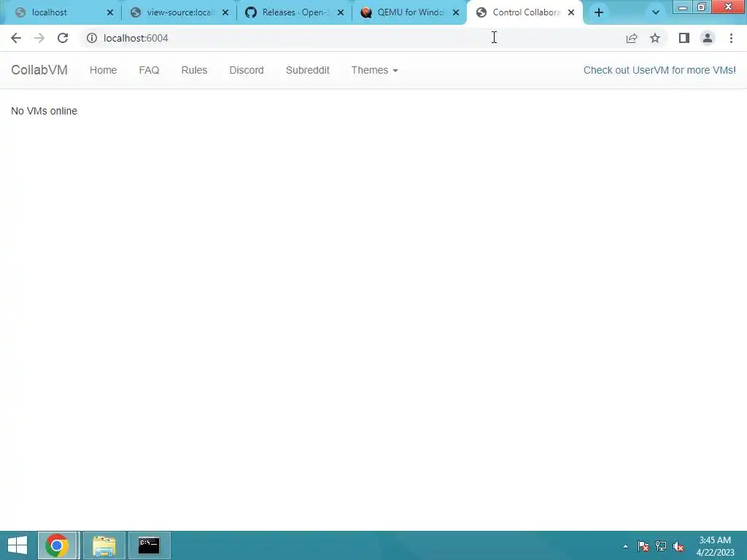Viewport: 747px width, 560px height.
Task: View site information icon in address bar
Action: [92, 38]
